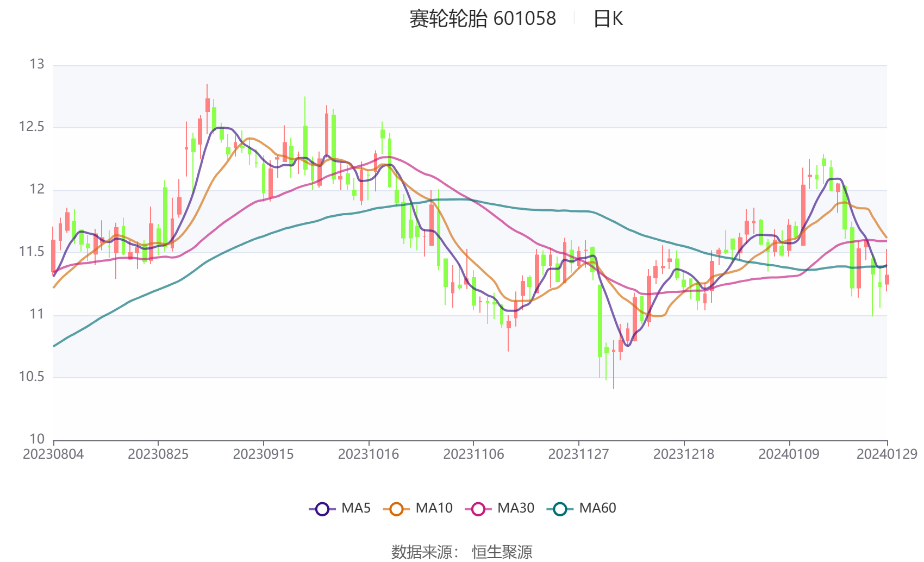Click the 数据来源 恒生聚源 source text
Viewport: 924px width, 562px height.
(462, 552)
